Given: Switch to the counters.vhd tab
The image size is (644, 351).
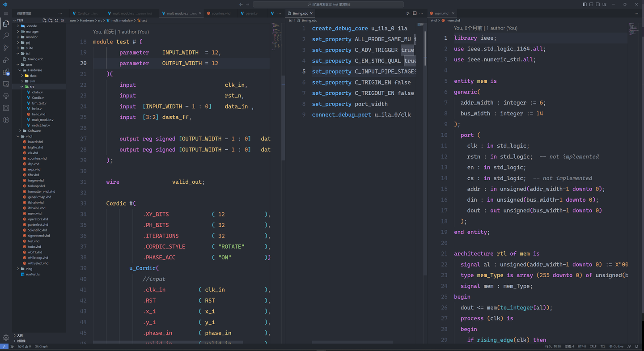Looking at the screenshot, I should (222, 13).
